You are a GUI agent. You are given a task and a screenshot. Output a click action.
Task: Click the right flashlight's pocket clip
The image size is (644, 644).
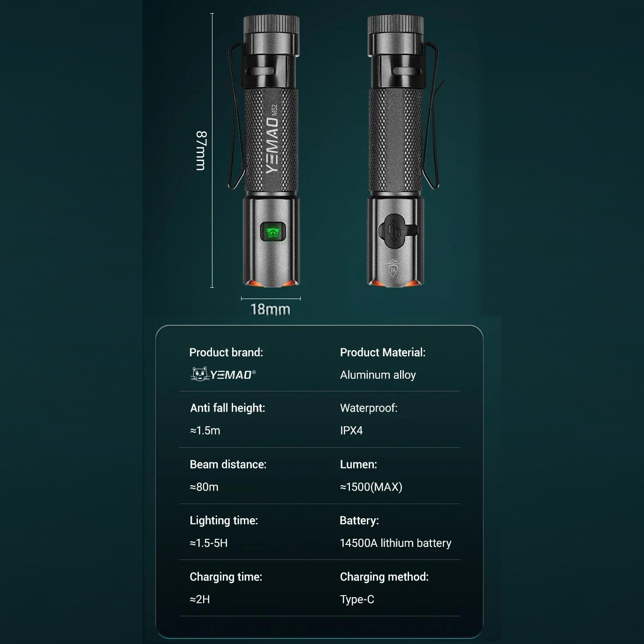(x=432, y=117)
